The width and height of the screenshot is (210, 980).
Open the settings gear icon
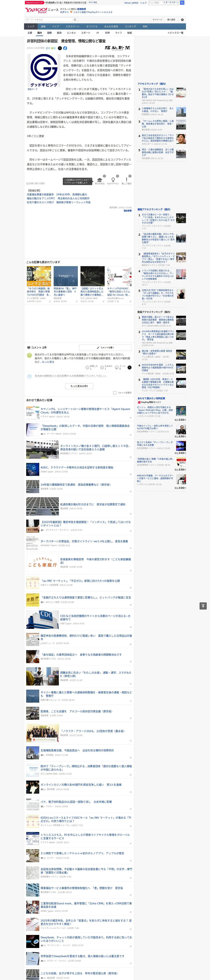point(182,20)
